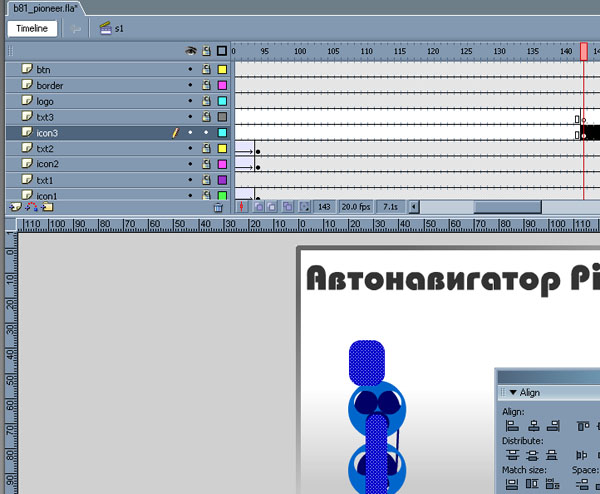
Task: Click the timeline scroll left arrow
Action: pyautogui.click(x=413, y=207)
